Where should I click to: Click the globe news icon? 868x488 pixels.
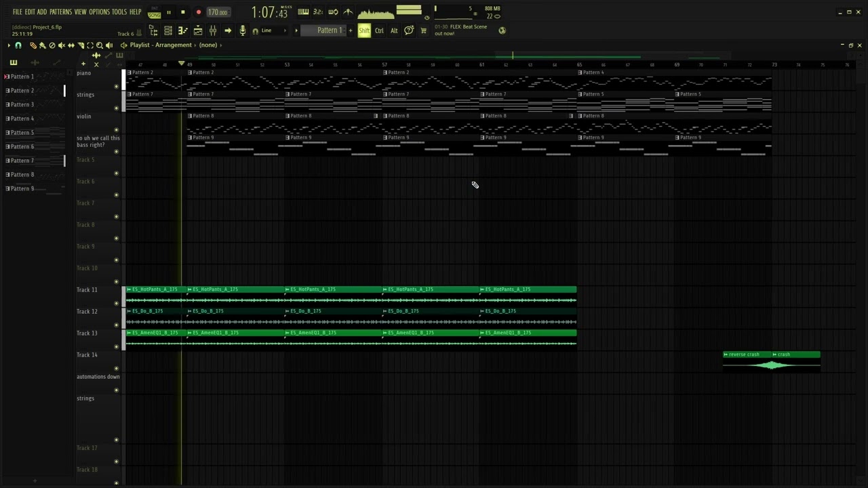coord(502,30)
